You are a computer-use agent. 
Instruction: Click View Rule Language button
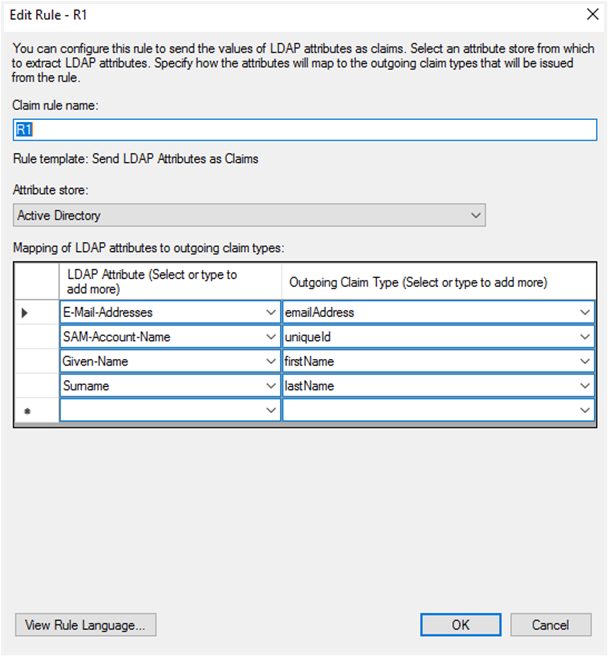85,625
